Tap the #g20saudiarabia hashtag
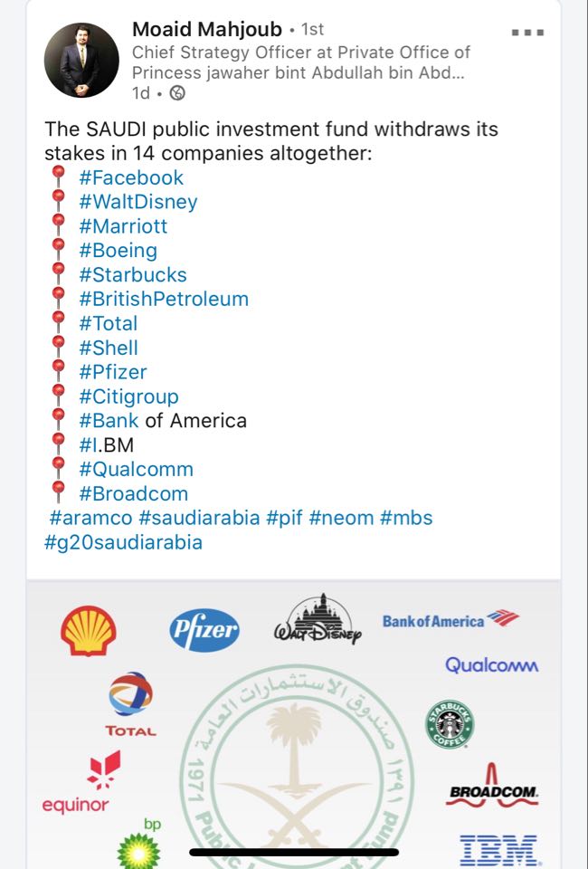 click(123, 542)
